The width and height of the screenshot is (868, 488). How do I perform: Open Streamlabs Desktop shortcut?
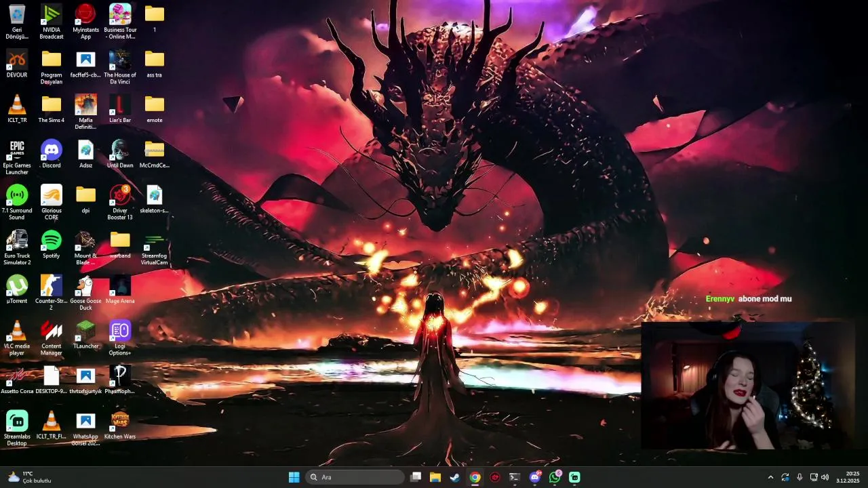point(17,428)
